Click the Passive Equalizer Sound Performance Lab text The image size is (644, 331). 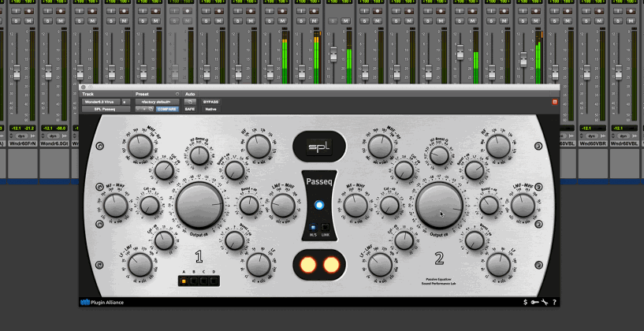439,281
